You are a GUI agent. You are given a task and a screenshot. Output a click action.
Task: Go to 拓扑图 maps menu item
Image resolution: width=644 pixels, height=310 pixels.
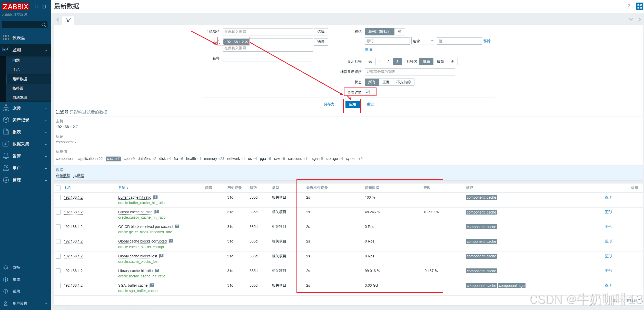point(18,88)
